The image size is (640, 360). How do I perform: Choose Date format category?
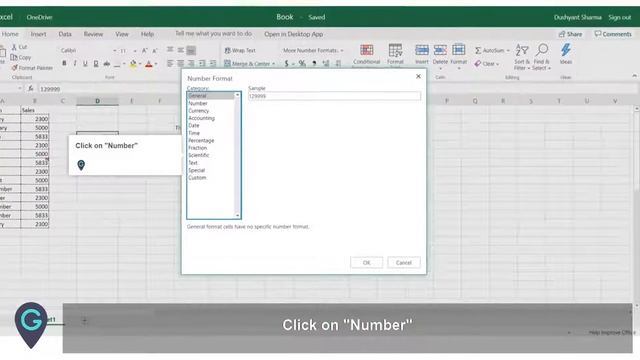pyautogui.click(x=194, y=125)
